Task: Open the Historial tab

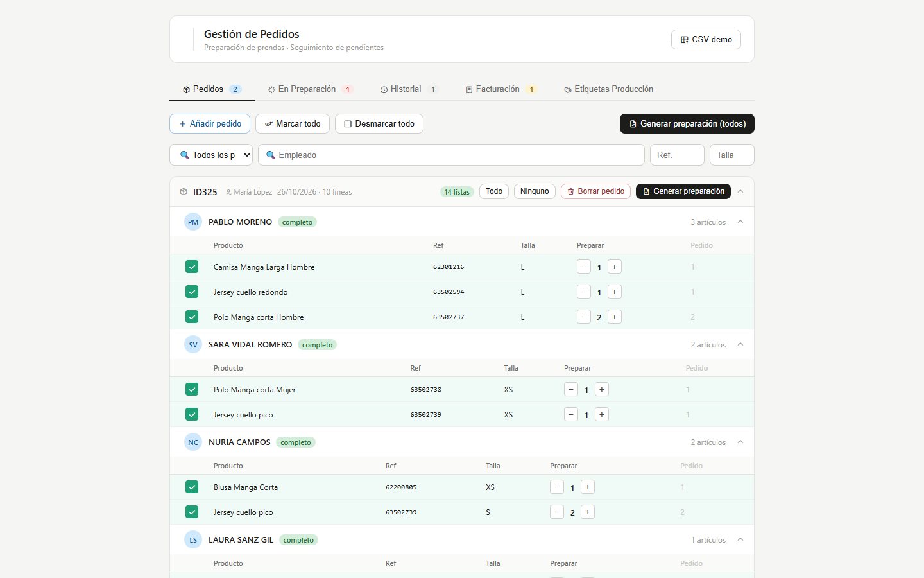Action: point(409,89)
